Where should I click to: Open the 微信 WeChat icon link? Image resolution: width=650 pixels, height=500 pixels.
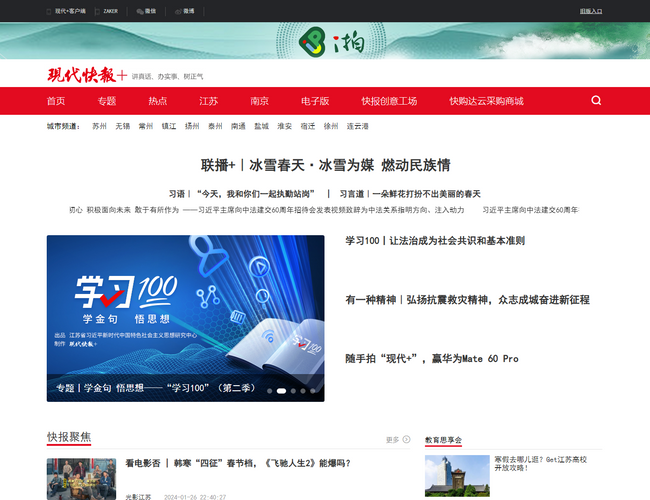click(x=140, y=11)
